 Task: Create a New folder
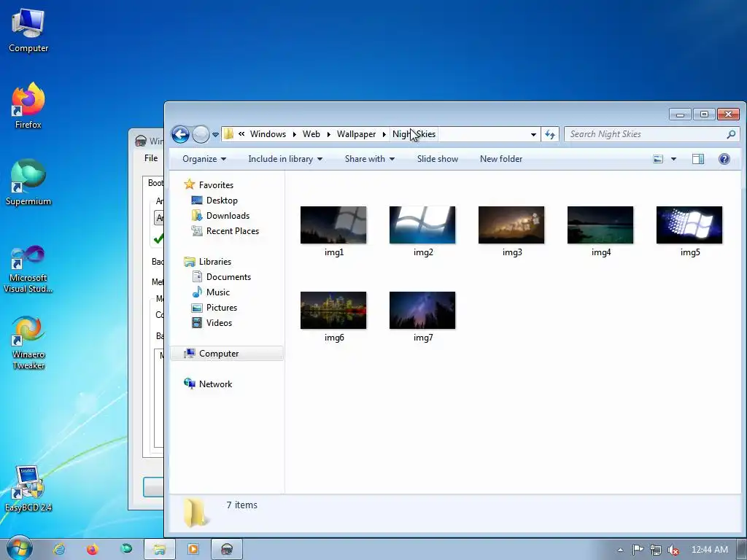pyautogui.click(x=500, y=159)
